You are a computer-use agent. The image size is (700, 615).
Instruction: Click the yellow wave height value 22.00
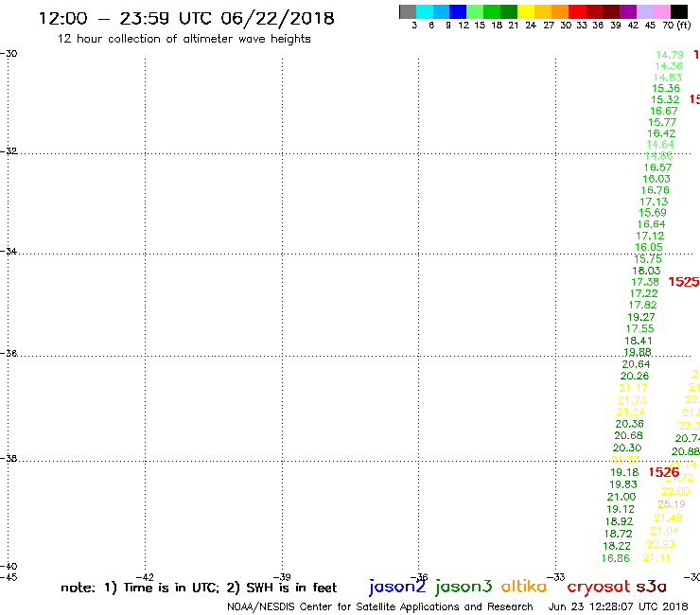675,491
